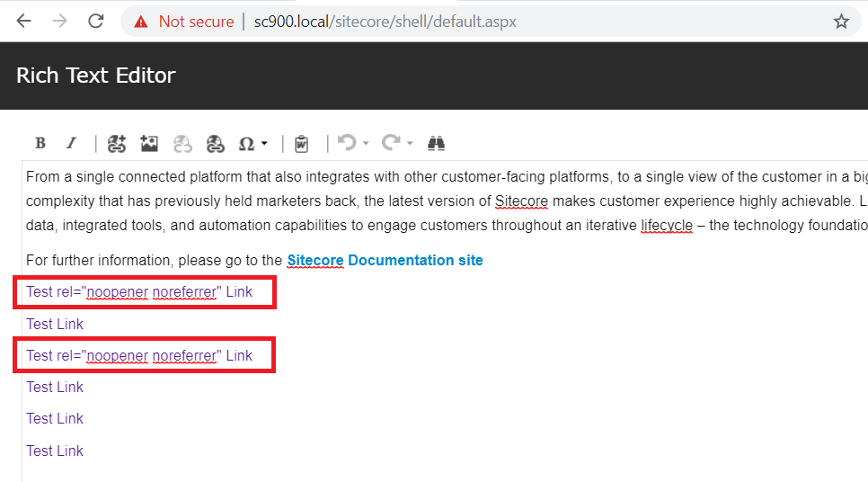Bookmark this page with the star icon
The width and height of the screenshot is (868, 482).
click(x=841, y=22)
